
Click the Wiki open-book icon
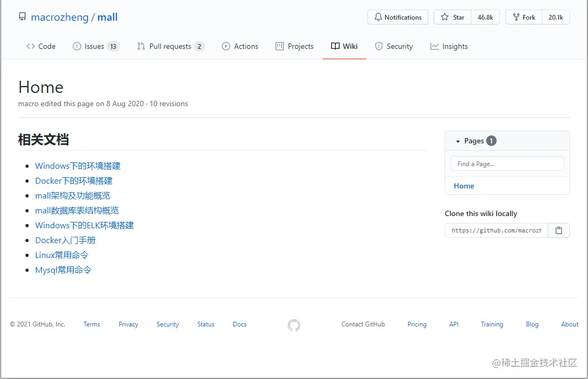click(335, 46)
